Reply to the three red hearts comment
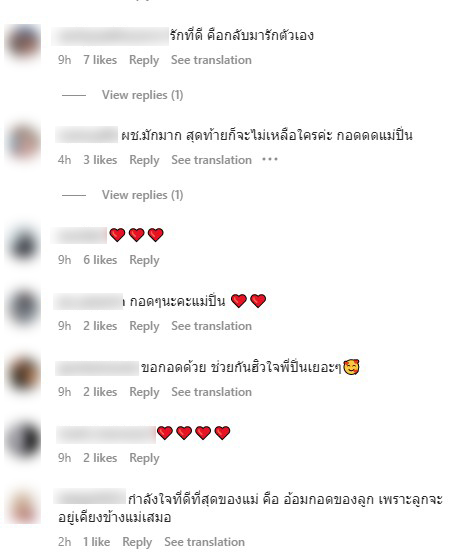 144,260
